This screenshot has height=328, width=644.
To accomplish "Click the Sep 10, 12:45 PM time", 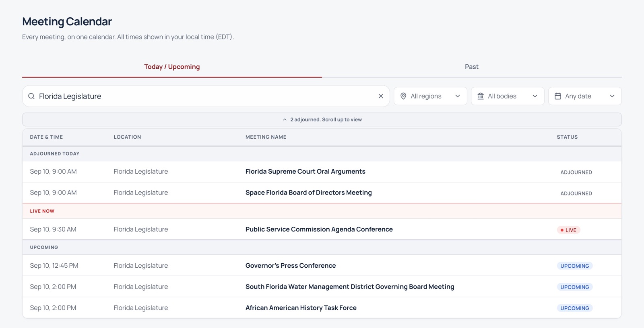I will (x=54, y=265).
